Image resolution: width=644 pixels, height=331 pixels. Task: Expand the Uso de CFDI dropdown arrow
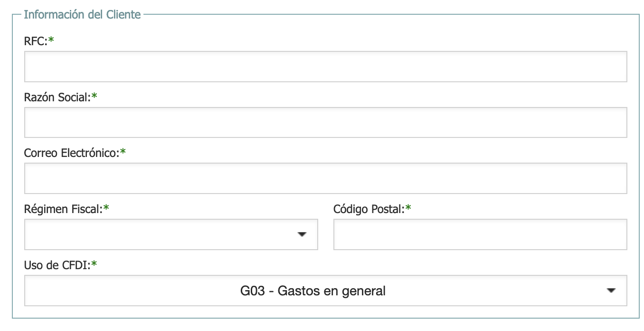pyautogui.click(x=611, y=291)
